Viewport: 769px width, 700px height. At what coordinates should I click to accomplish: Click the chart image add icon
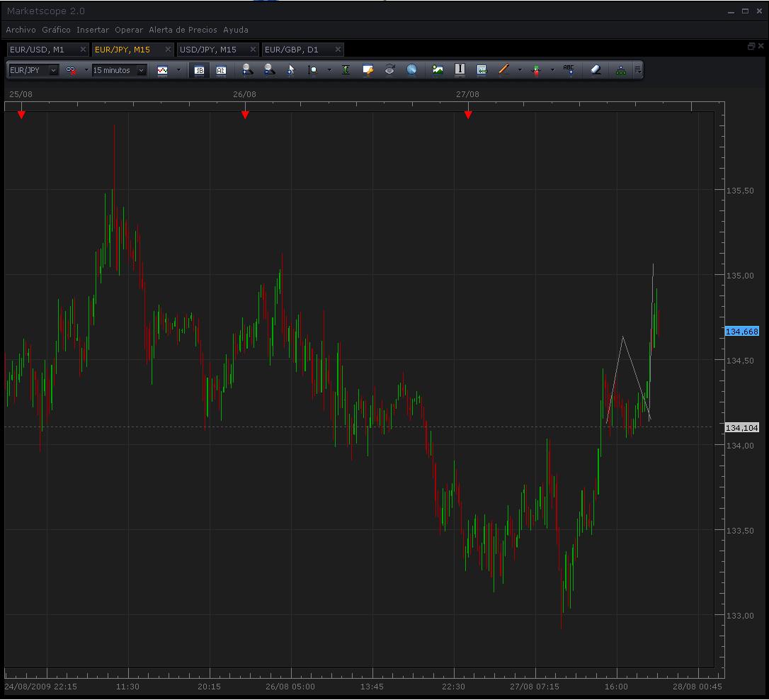(438, 69)
